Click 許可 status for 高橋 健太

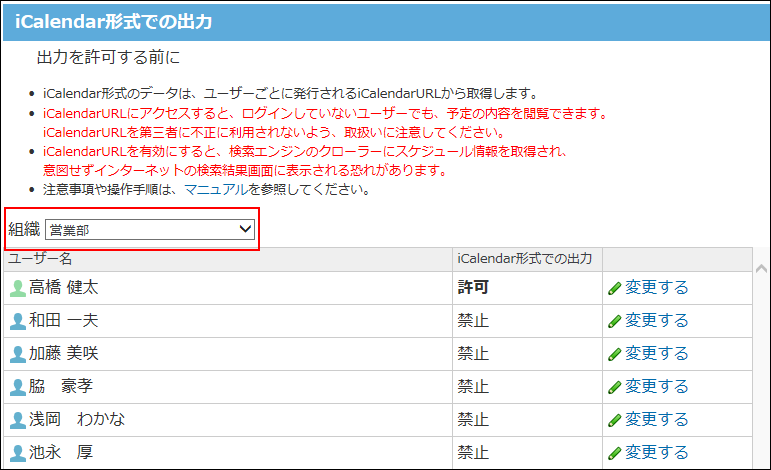[x=473, y=288]
